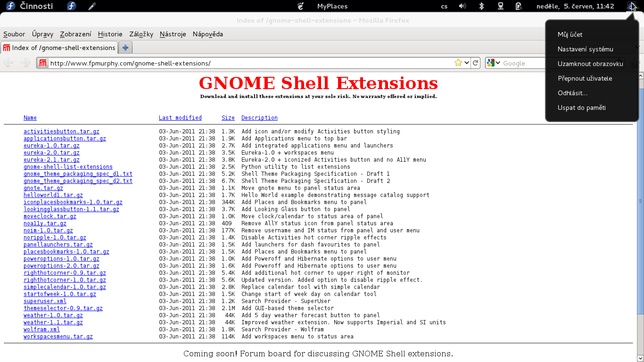Download workspacesmenu.tar.gz
Viewport: 644px width, 362px height.
pos(58,337)
